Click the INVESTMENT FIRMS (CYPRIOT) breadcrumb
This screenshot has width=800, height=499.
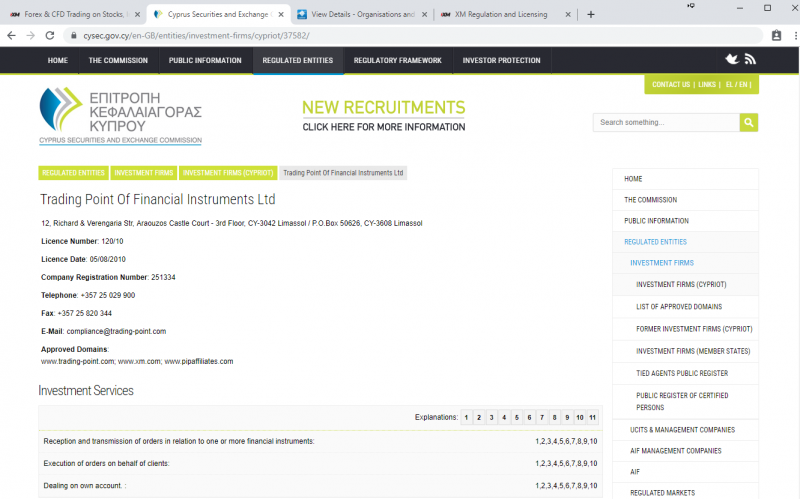[x=228, y=173]
